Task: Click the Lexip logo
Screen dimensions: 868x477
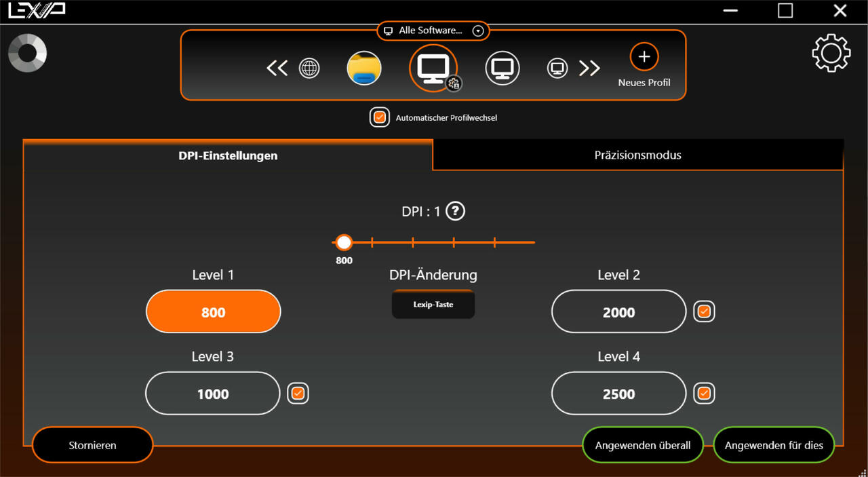Action: [x=37, y=11]
